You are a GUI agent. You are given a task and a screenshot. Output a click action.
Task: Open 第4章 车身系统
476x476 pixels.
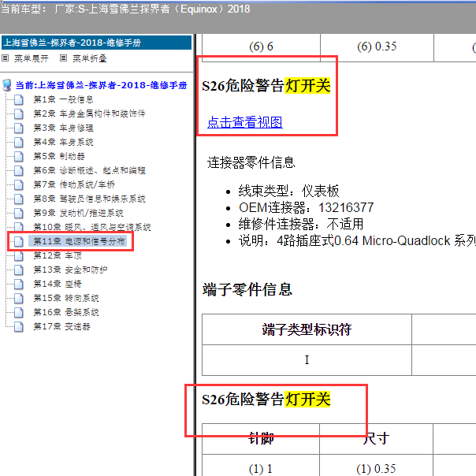pos(63,142)
